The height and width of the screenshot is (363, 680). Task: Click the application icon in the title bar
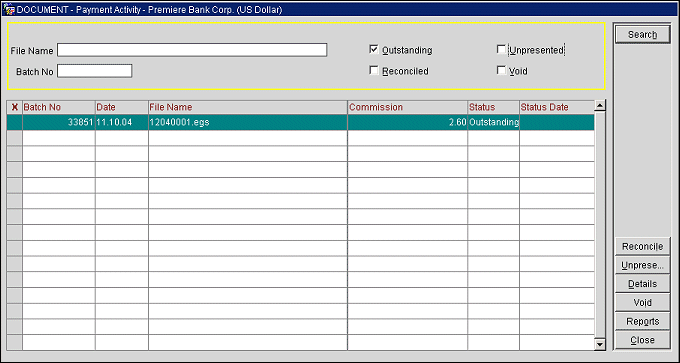click(9, 9)
